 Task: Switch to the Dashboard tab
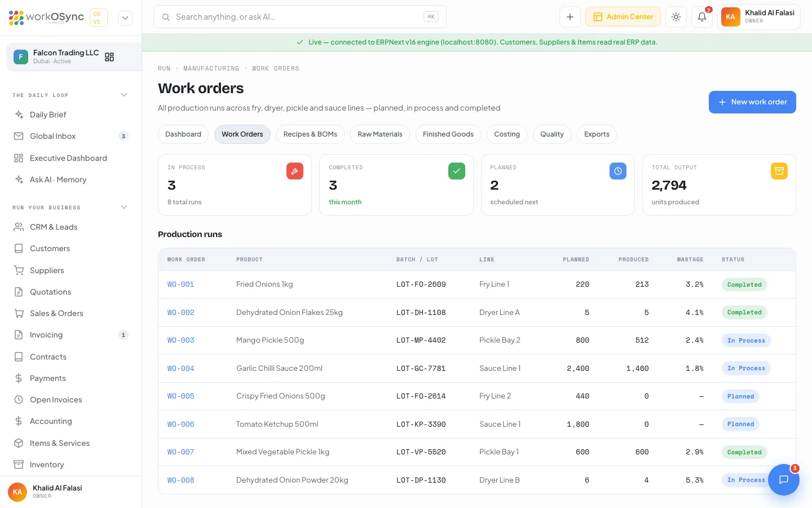pyautogui.click(x=183, y=134)
